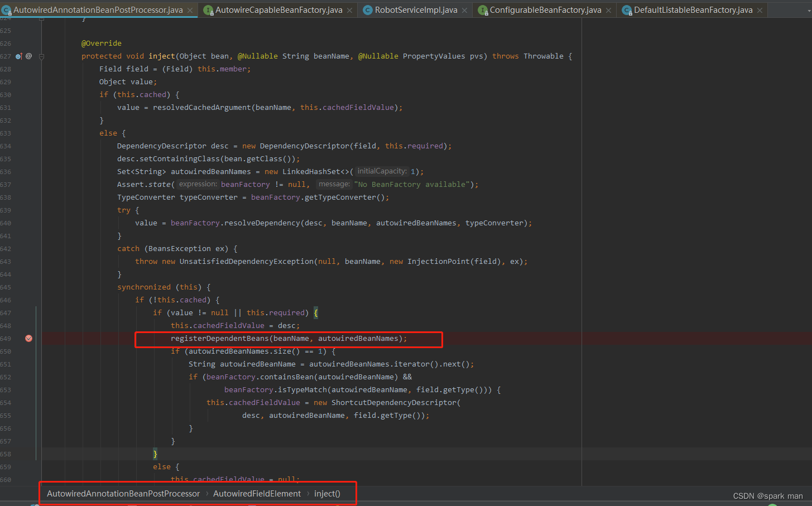Click the isTypeMatch method call

point(302,389)
